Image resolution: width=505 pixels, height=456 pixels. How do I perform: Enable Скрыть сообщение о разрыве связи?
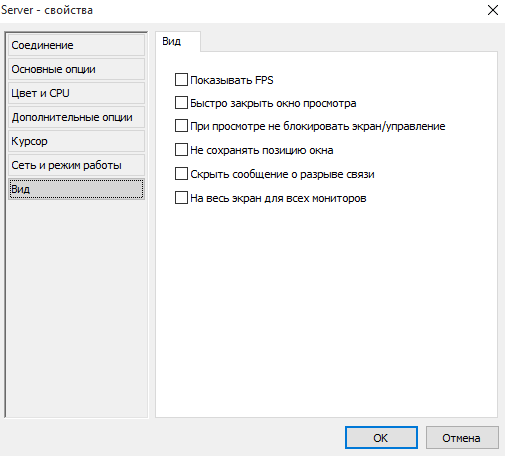(181, 174)
